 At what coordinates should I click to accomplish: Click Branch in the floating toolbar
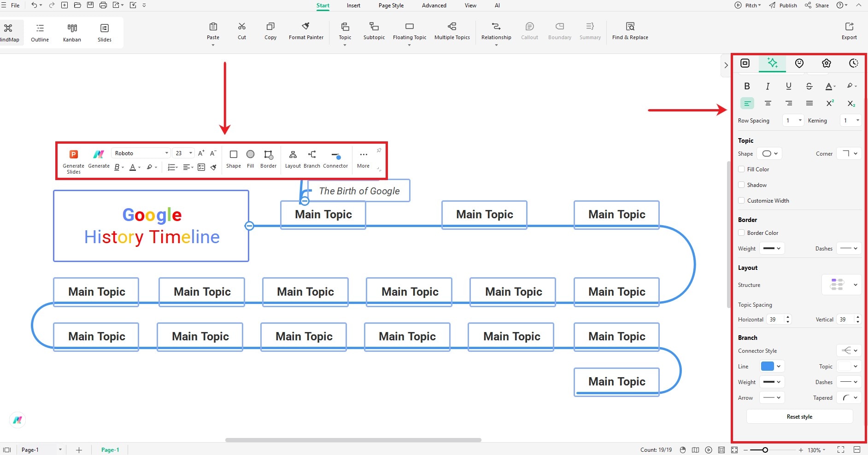(312, 159)
